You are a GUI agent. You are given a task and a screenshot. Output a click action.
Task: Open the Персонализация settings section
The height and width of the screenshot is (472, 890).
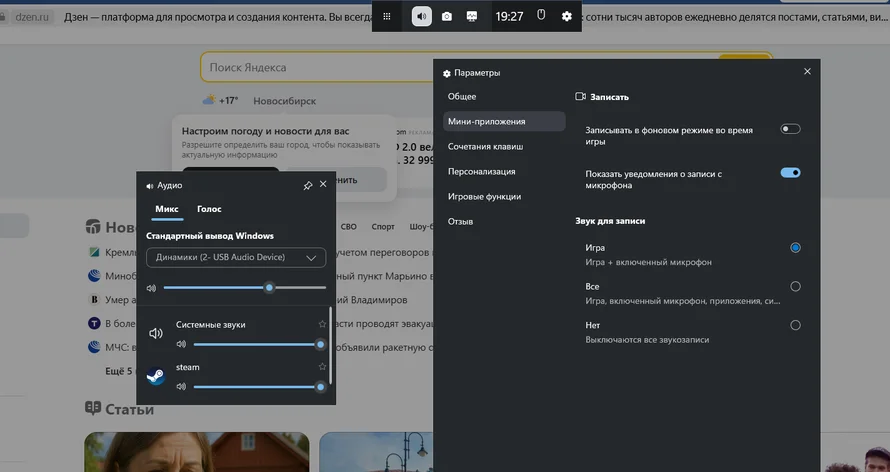click(x=482, y=171)
